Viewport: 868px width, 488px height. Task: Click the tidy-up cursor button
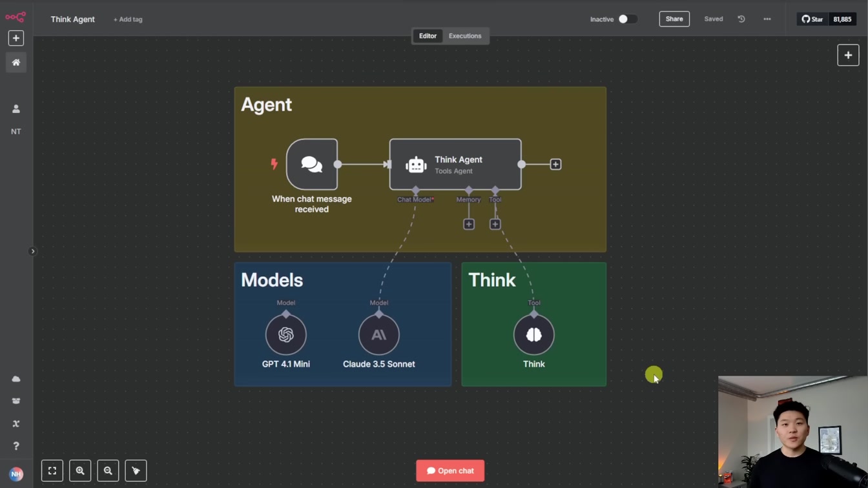point(136,471)
